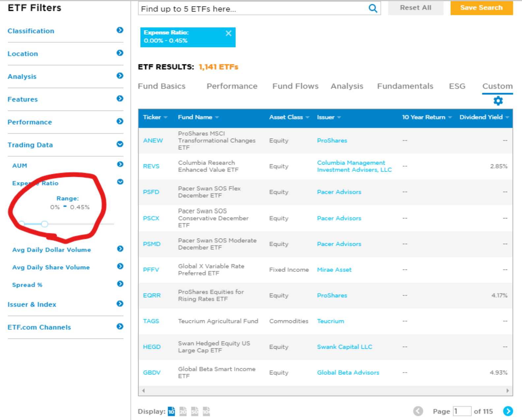
Task: Collapse the Expense Ratio sub-filter
Action: pos(120,182)
